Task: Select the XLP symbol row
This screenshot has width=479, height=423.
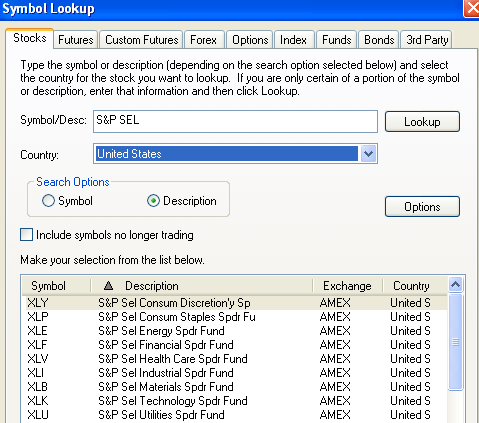Action: point(236,317)
